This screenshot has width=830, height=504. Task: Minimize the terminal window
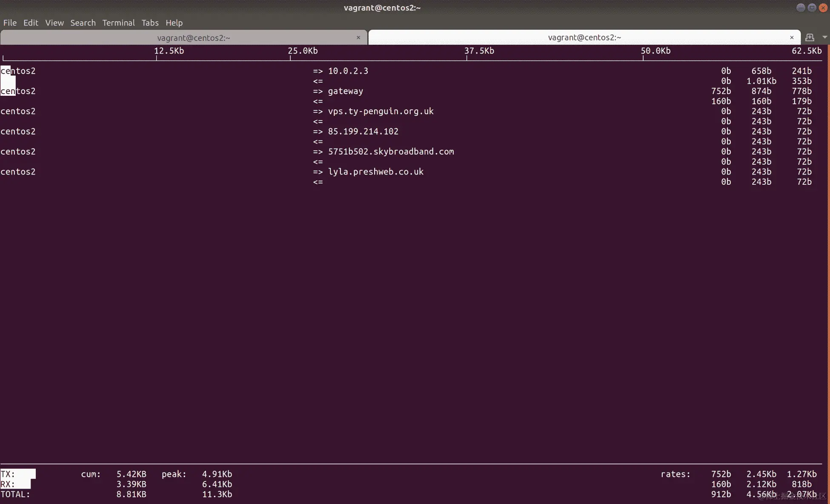coord(800,8)
